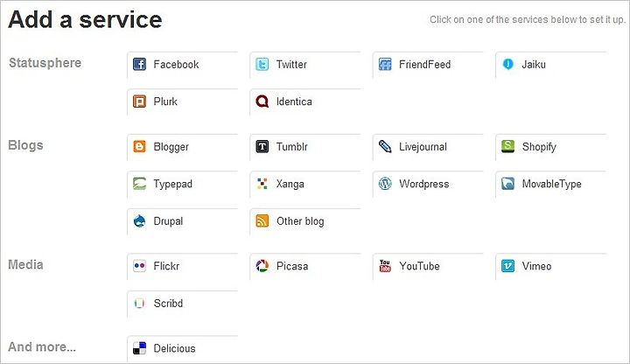Select the YouTube logo icon
The image size is (630, 364).
click(385, 266)
